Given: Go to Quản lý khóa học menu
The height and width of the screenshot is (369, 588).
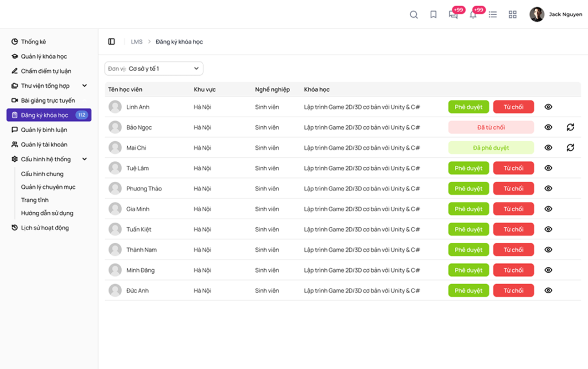Looking at the screenshot, I should (x=44, y=57).
